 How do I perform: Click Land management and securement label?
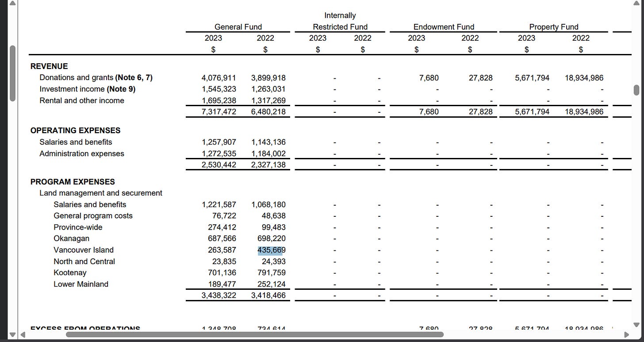click(101, 193)
